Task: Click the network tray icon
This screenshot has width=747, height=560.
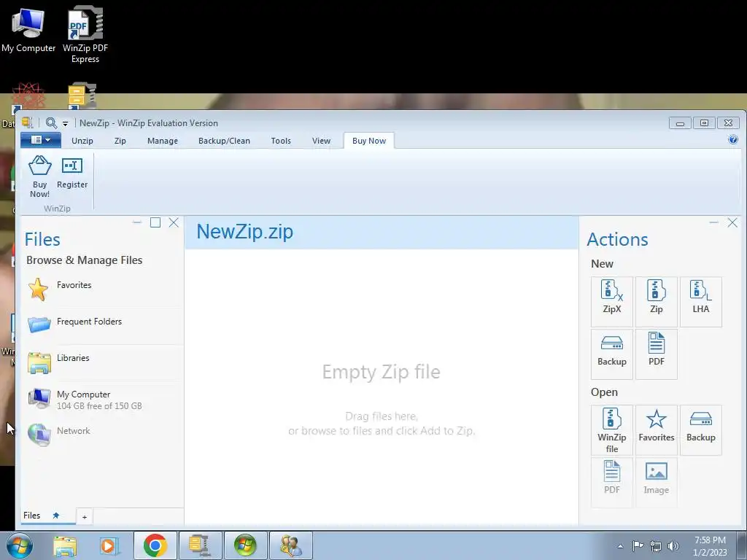Action: click(x=656, y=546)
